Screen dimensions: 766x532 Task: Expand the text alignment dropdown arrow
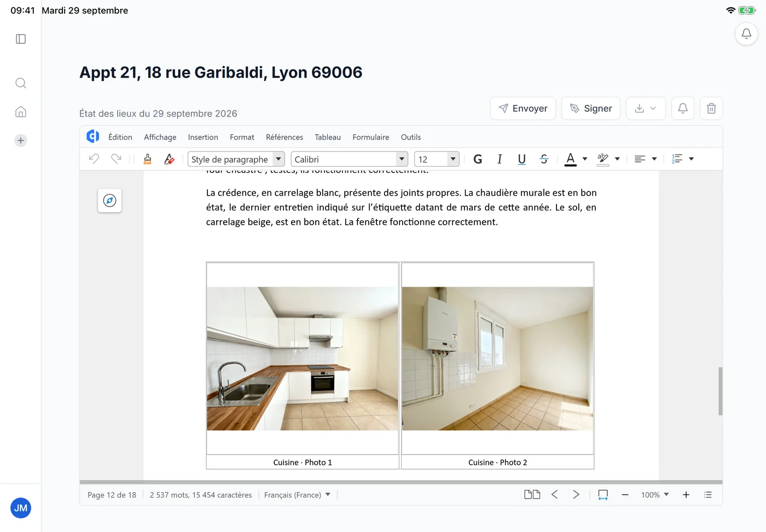point(654,159)
